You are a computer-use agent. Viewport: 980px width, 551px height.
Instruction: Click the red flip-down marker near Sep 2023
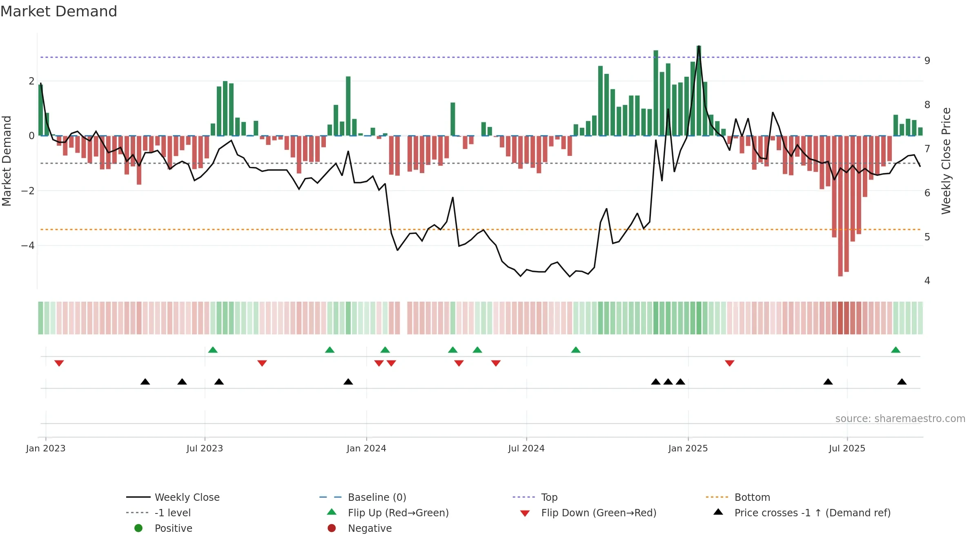point(262,363)
